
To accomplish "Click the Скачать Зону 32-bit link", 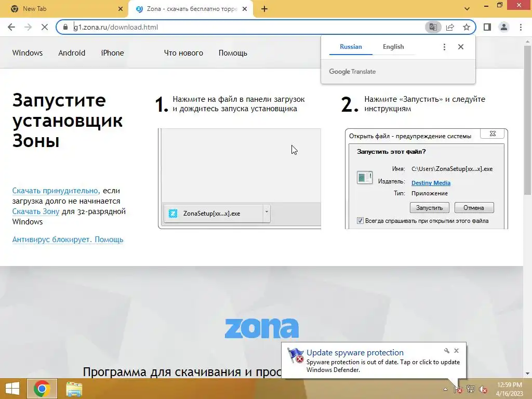I will click(36, 211).
